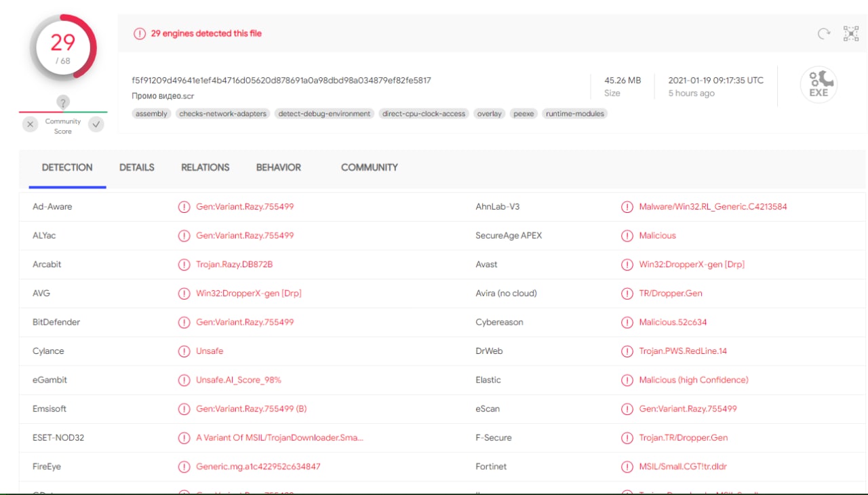Click the eGambit detection alert icon
Viewport: 868px width, 495px height.
[184, 380]
